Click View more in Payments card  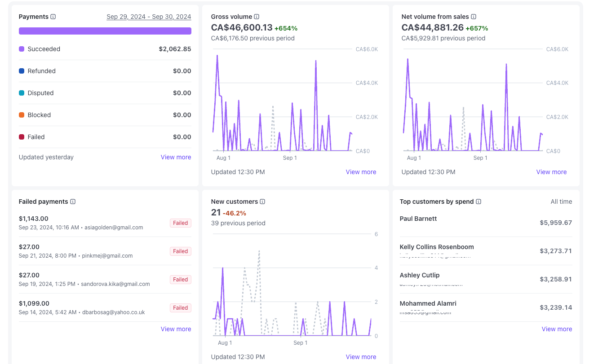[176, 157]
